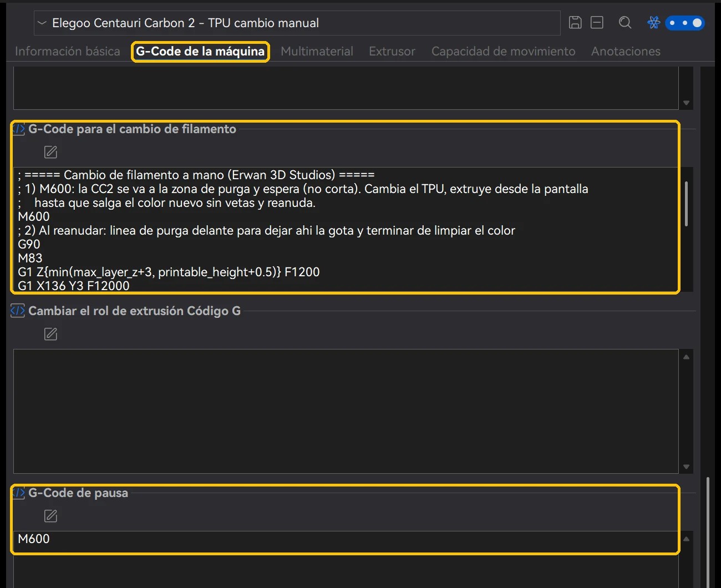Click the 'M83' line in filament change code
Screen dimensions: 721x588
(x=30, y=258)
